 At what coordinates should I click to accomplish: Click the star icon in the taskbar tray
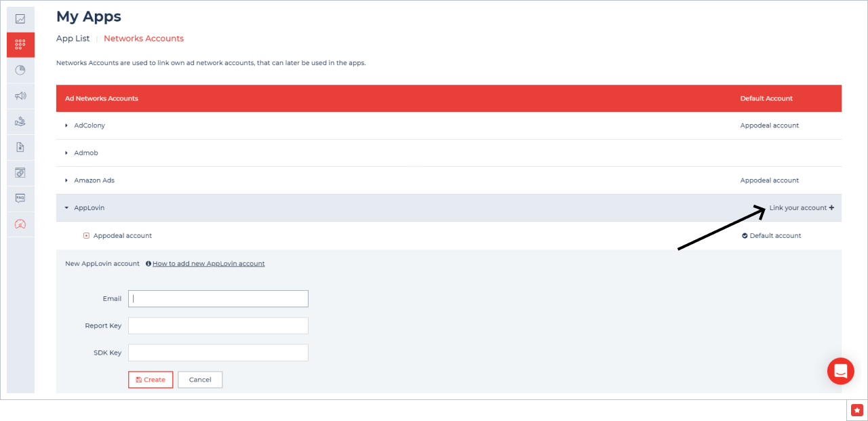pyautogui.click(x=856, y=410)
